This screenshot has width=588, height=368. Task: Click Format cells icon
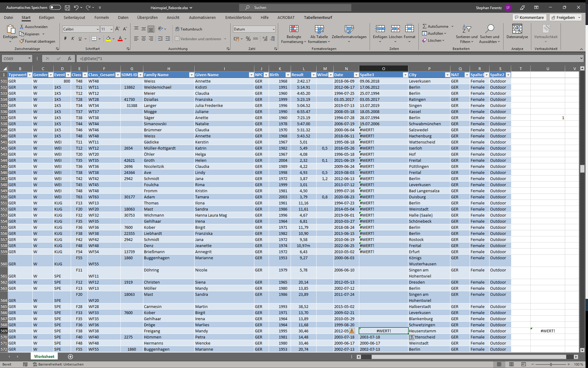click(410, 29)
